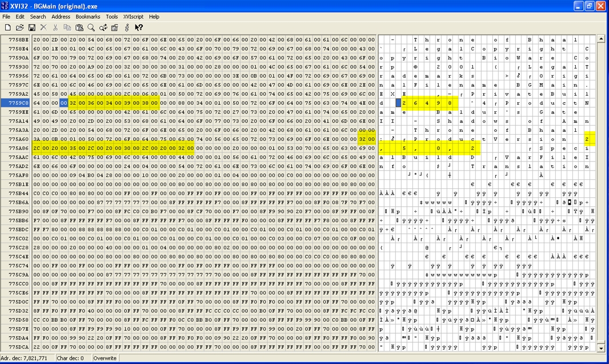Click the address label 775B6A
609x364 pixels.
coord(19,202)
